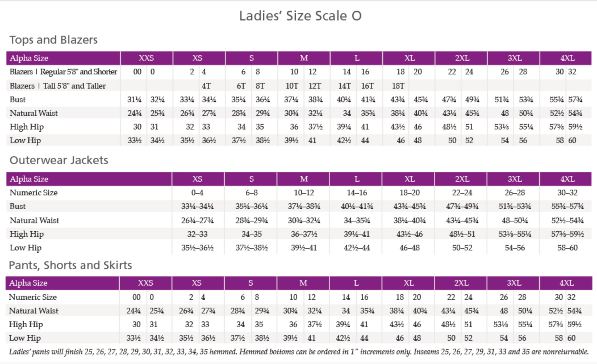This screenshot has height=364, width=597.
Task: Click the italic hemmed pants footnote
Action: (299, 352)
